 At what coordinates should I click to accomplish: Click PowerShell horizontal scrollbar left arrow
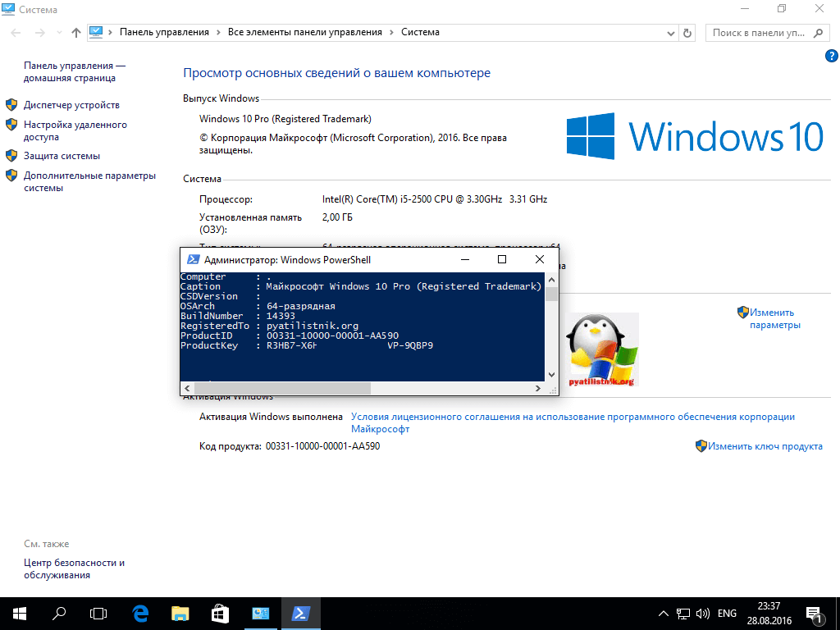pyautogui.click(x=187, y=388)
